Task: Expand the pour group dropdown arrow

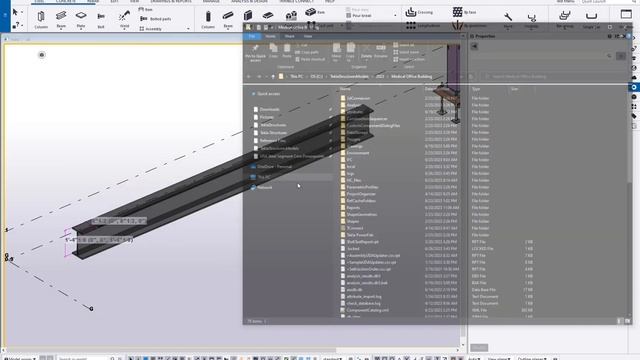Action: click(395, 16)
